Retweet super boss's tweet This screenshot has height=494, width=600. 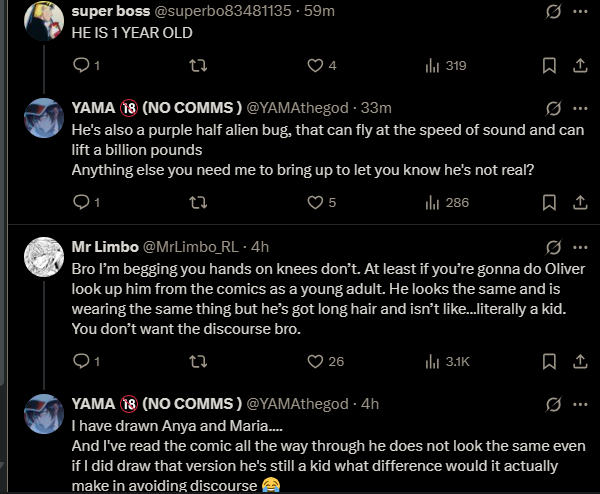tap(198, 65)
